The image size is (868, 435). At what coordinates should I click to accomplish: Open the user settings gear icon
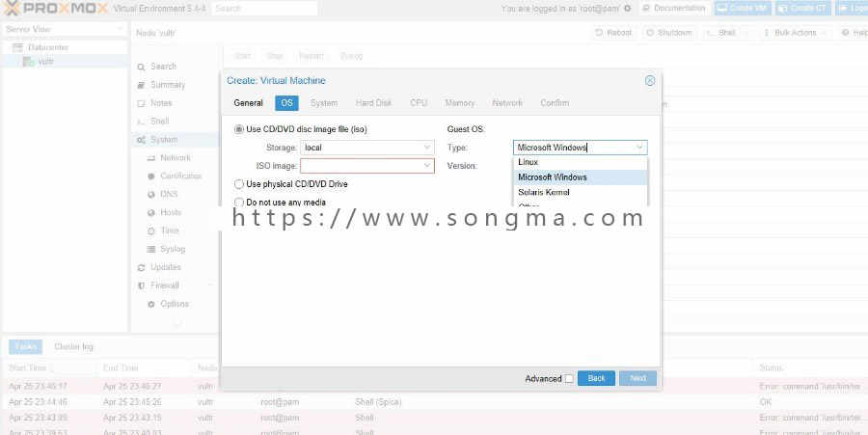(627, 9)
